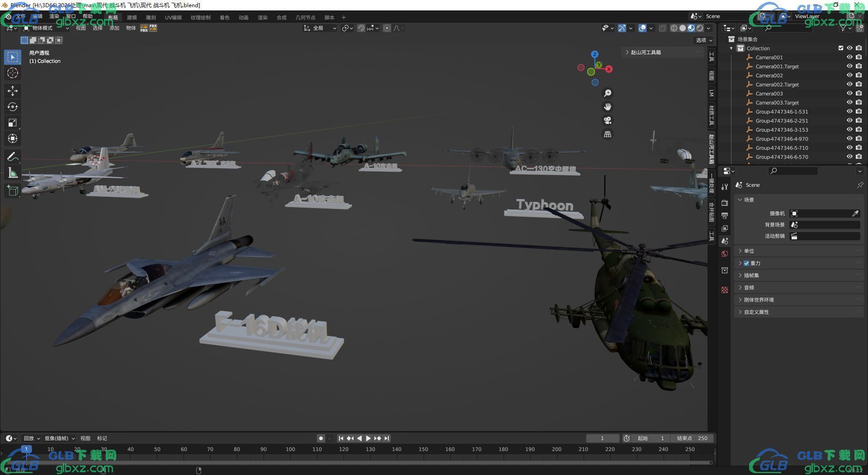
Task: Toggle snapping magnet
Action: click(x=361, y=28)
